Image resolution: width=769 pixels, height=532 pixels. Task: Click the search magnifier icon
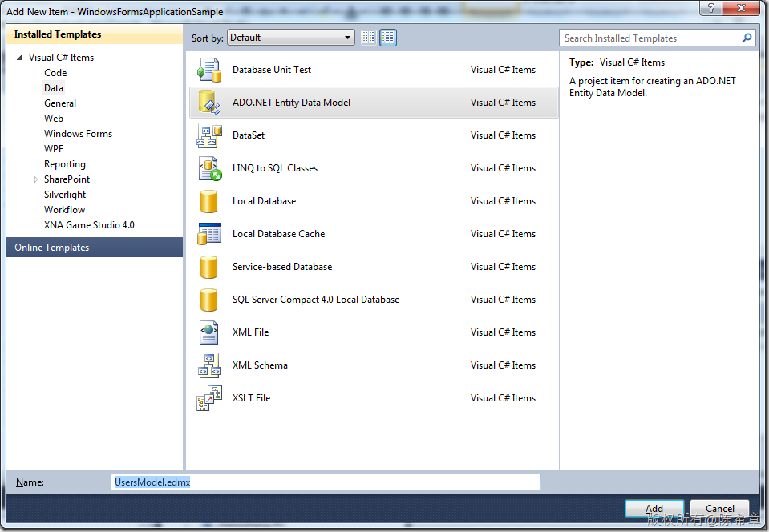coord(747,38)
